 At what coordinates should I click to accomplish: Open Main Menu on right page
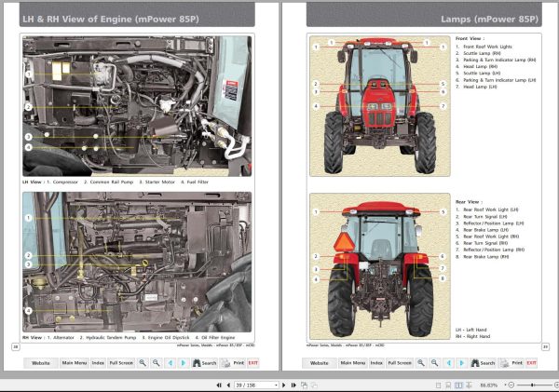(x=352, y=363)
